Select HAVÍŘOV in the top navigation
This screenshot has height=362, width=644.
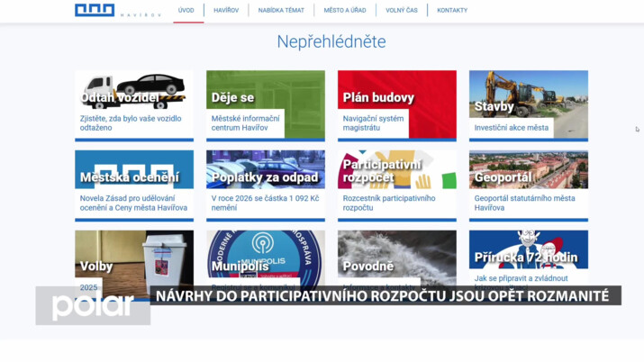pyautogui.click(x=226, y=11)
